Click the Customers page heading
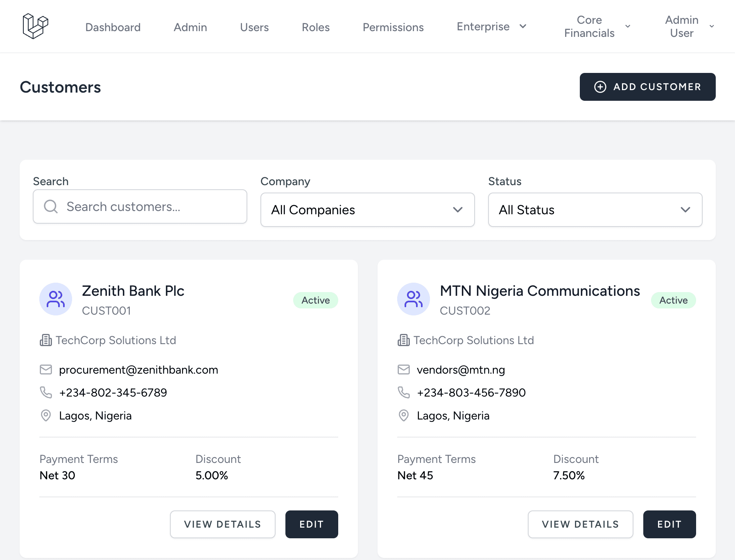735x560 pixels. (60, 87)
